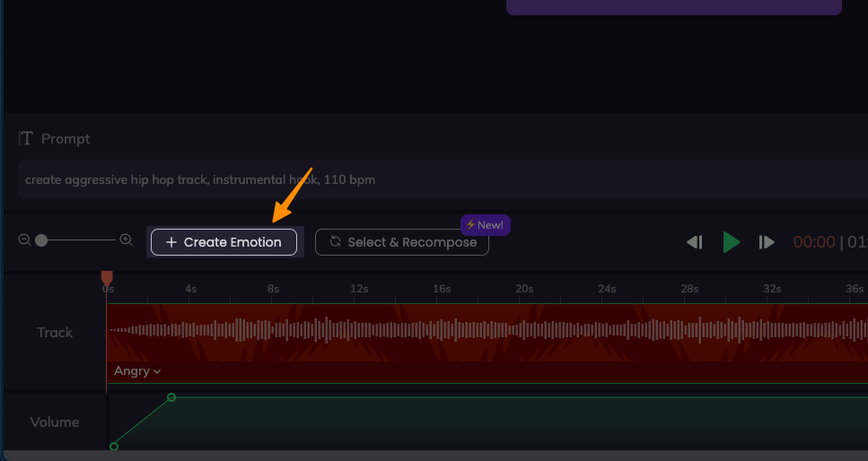Image resolution: width=868 pixels, height=461 pixels.
Task: Select the lower-left volume envelope point
Action: point(114,446)
